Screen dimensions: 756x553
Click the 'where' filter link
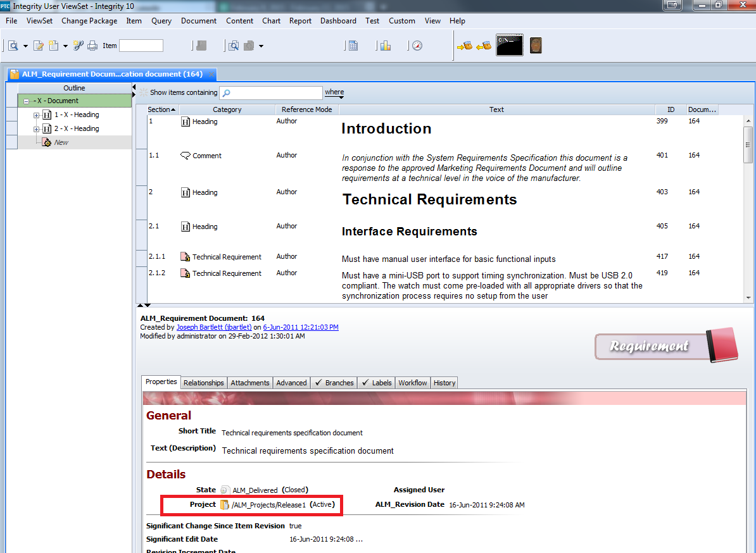pyautogui.click(x=334, y=92)
